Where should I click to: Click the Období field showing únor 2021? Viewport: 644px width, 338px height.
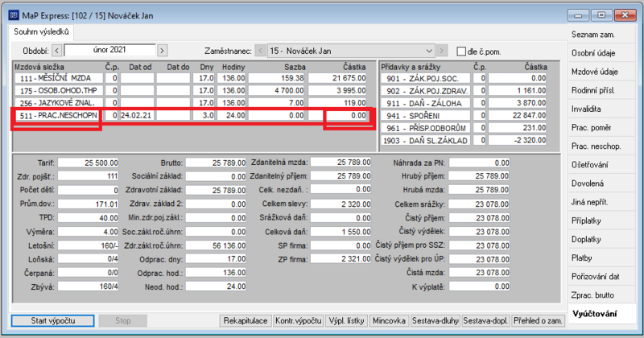109,50
